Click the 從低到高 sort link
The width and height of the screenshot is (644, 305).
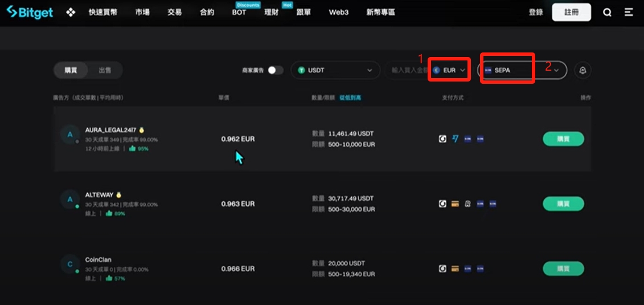350,98
